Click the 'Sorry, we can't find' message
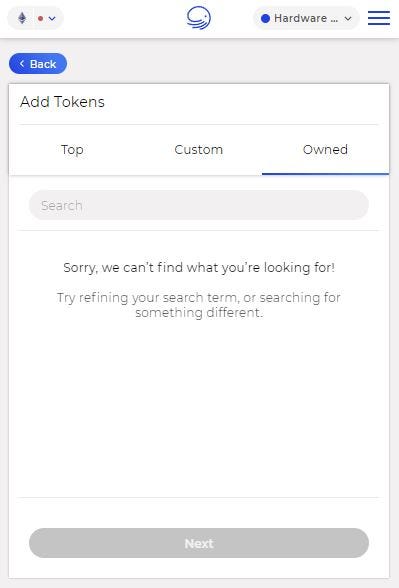The width and height of the screenshot is (399, 588). (199, 268)
